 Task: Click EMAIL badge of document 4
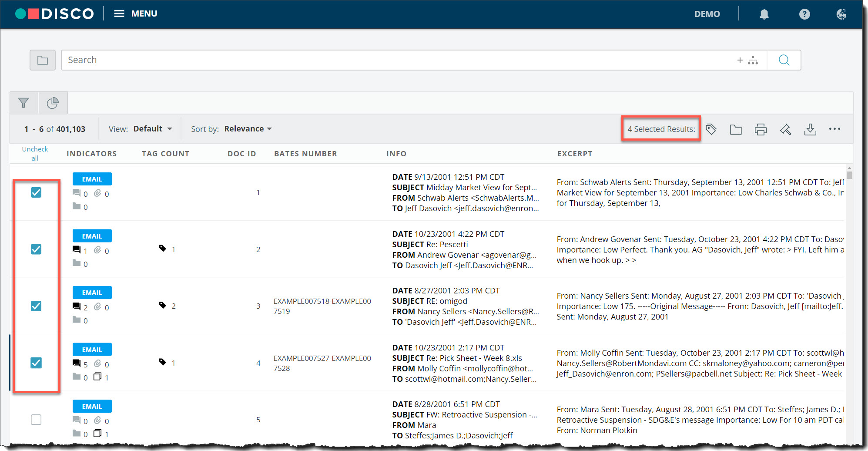coord(92,350)
